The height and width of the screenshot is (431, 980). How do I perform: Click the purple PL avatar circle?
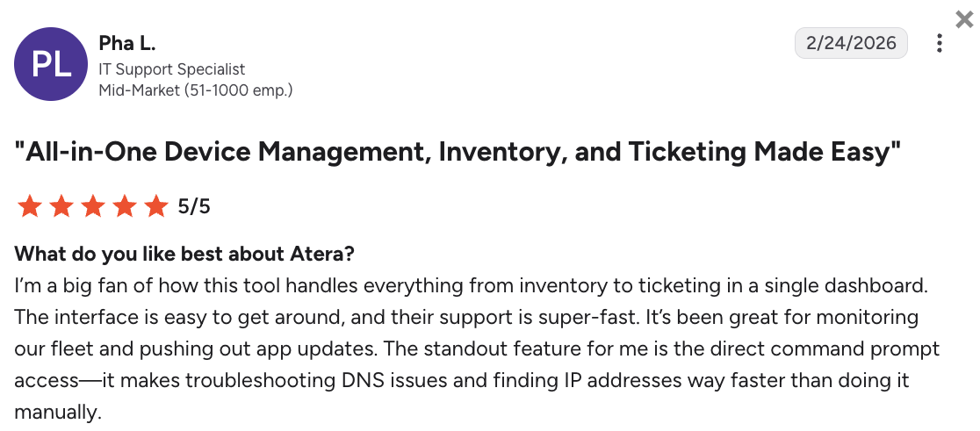click(x=51, y=64)
